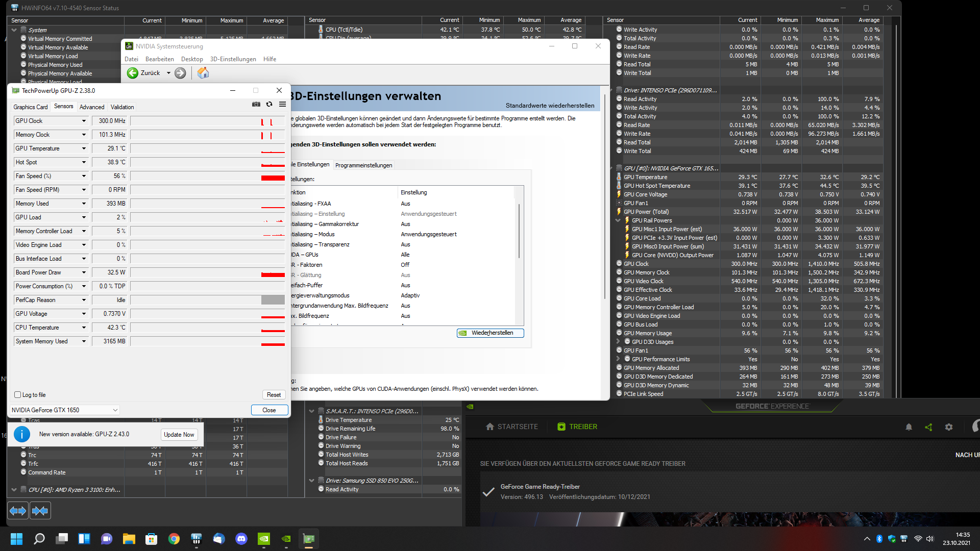The image size is (980, 551).
Task: Open Hot Spot sensor dropdown
Action: coord(84,162)
